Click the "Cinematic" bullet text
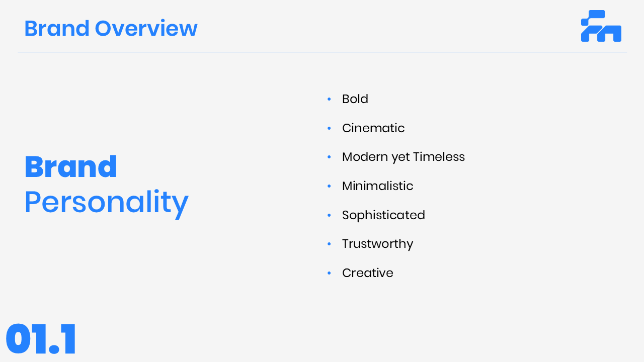644x362 pixels. (x=373, y=128)
